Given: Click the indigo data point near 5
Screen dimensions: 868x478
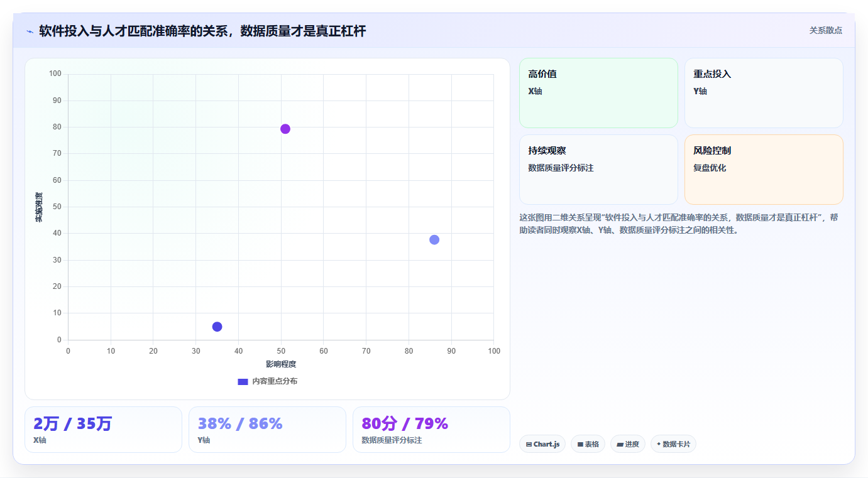Looking at the screenshot, I should click(217, 327).
